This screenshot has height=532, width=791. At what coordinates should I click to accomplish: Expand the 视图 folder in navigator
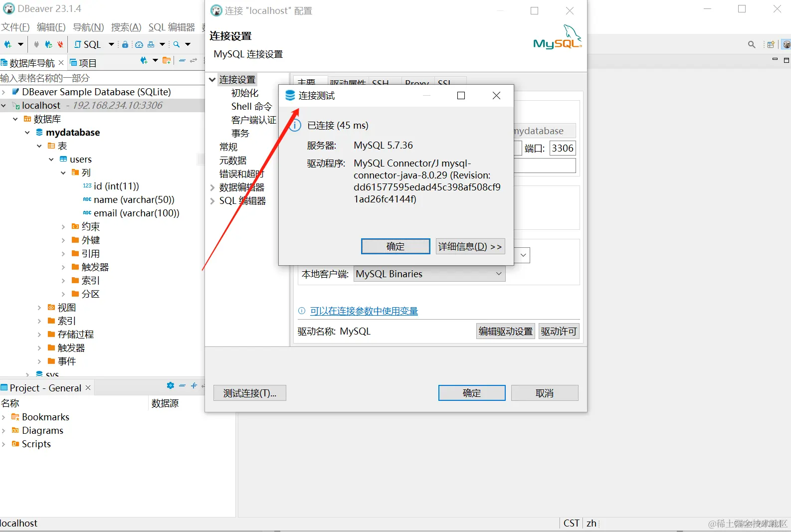[x=39, y=308]
